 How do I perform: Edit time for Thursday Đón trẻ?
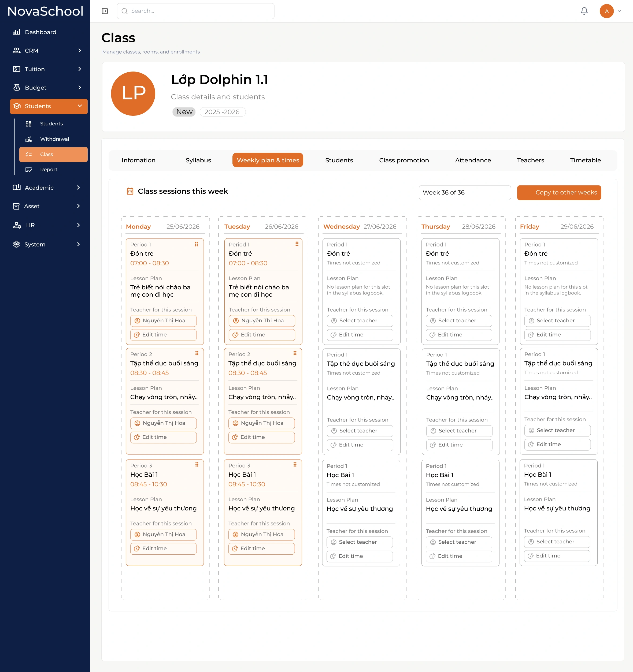click(458, 335)
